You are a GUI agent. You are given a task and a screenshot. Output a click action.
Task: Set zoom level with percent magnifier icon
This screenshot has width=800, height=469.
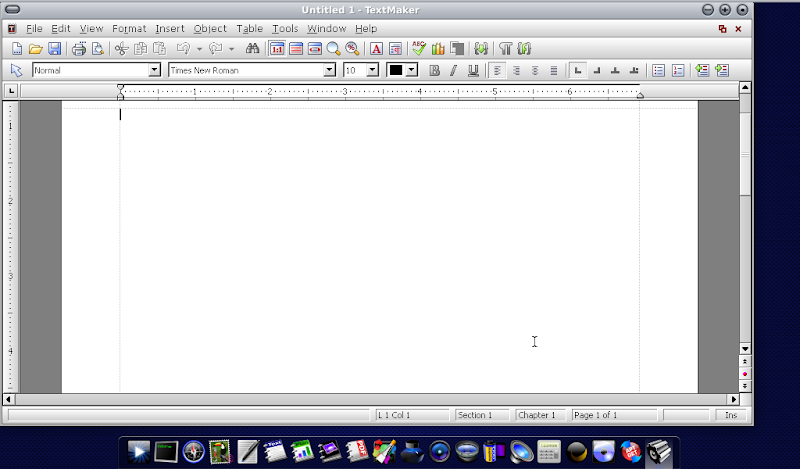tap(352, 49)
